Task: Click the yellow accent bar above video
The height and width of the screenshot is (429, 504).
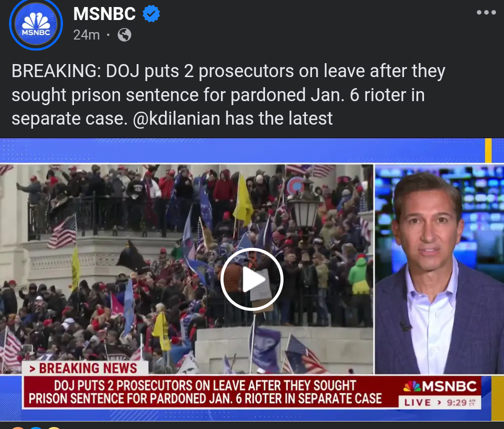Action: coord(488,150)
